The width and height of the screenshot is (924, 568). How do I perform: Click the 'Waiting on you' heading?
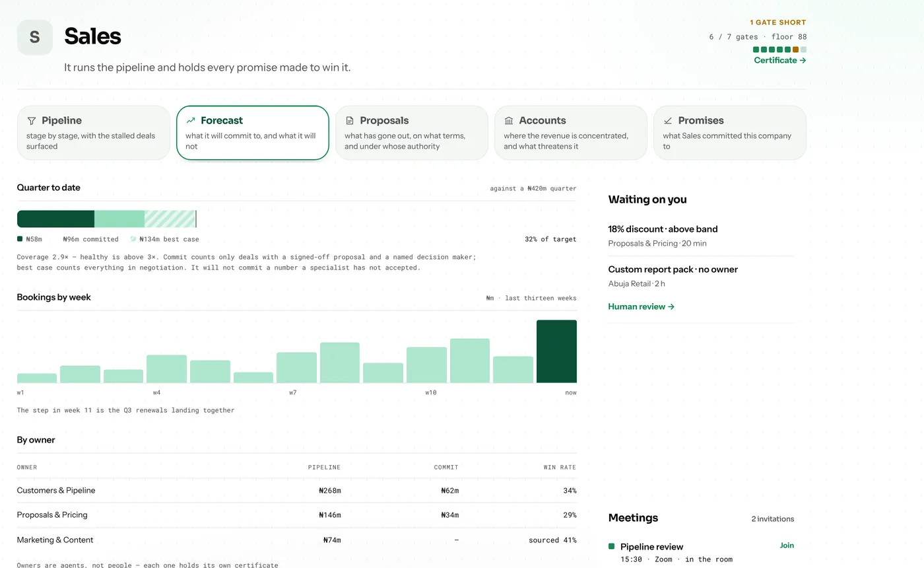click(647, 199)
